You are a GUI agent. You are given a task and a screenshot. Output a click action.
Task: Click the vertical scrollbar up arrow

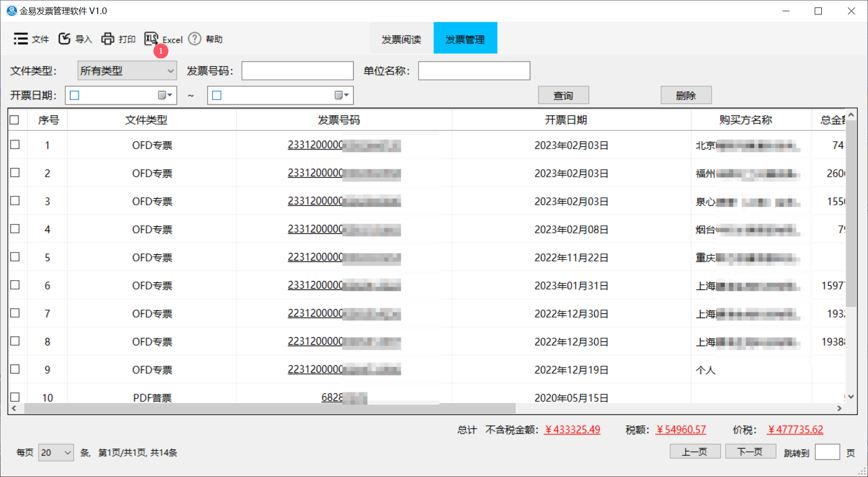[x=851, y=115]
